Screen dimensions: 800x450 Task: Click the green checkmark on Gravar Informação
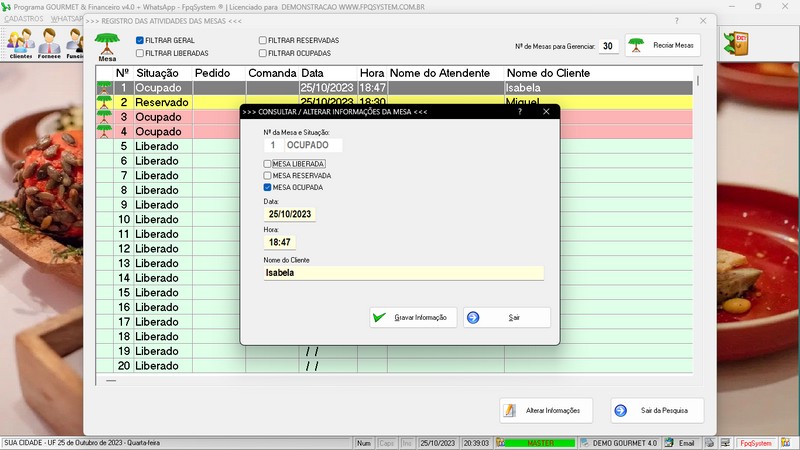tap(379, 317)
